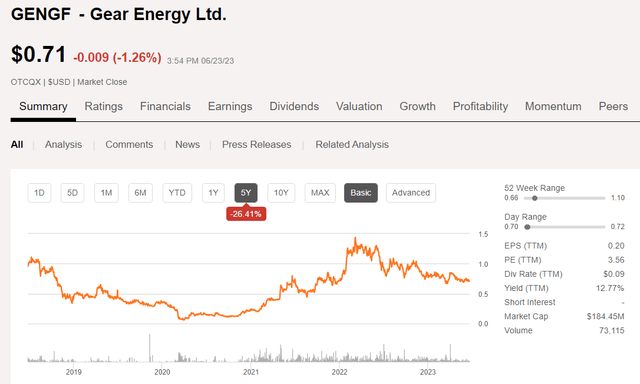Click the -0.009 (-1.26%) price change
The image size is (640, 384).
coord(117,58)
